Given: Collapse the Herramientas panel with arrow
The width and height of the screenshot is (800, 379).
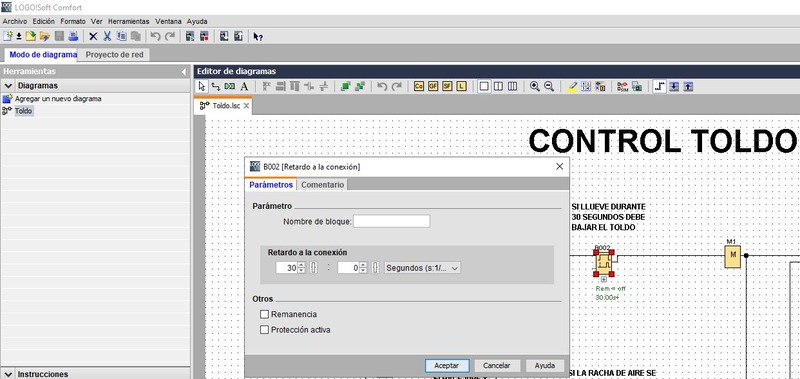Looking at the screenshot, I should [184, 72].
